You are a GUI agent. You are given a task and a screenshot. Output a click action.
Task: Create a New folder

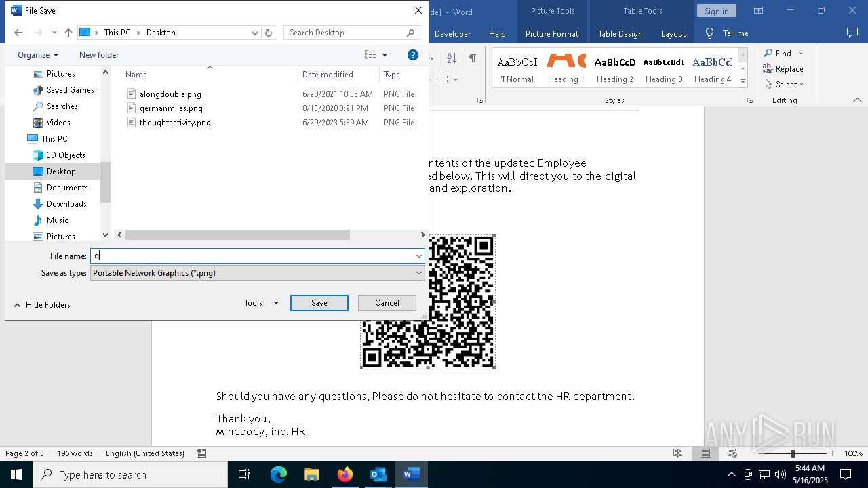99,55
